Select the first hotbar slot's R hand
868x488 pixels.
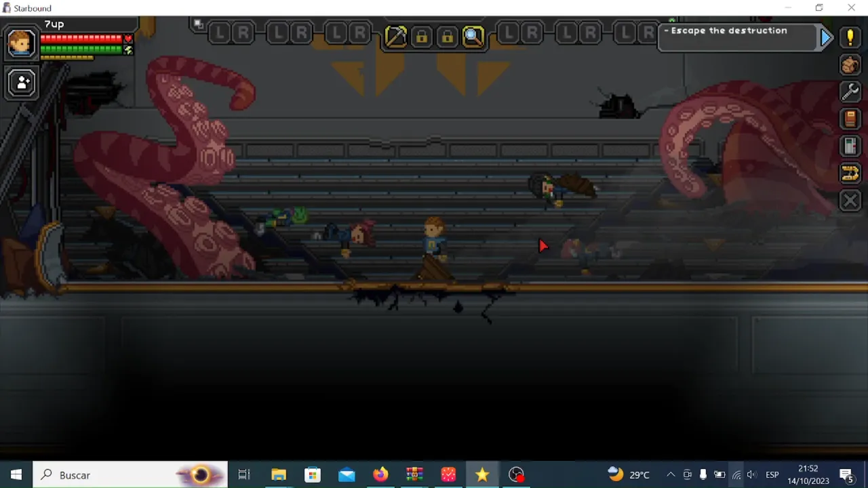point(243,32)
